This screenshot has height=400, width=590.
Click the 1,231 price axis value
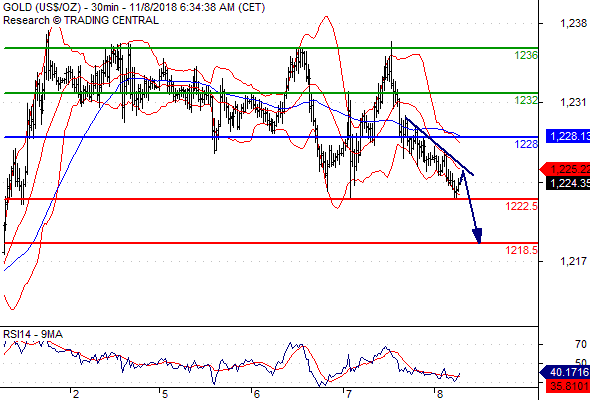573,102
